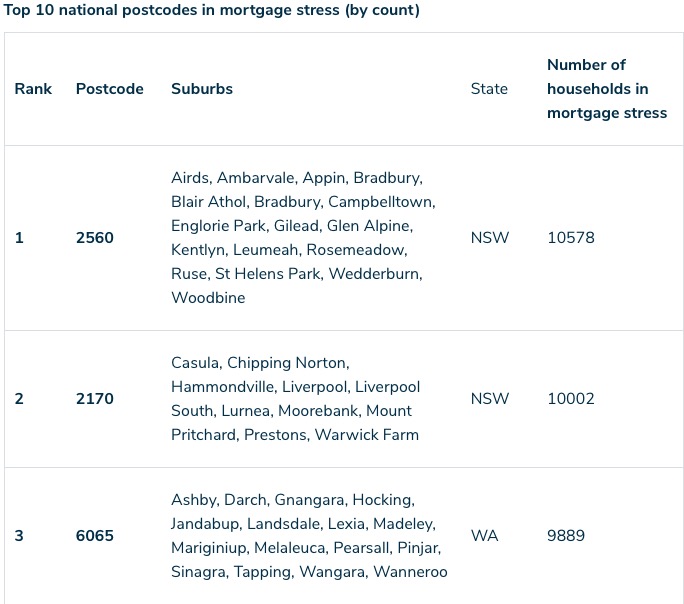Screen dimensions: 684x604
Task: Select the Postcode column header
Action: [109, 89]
